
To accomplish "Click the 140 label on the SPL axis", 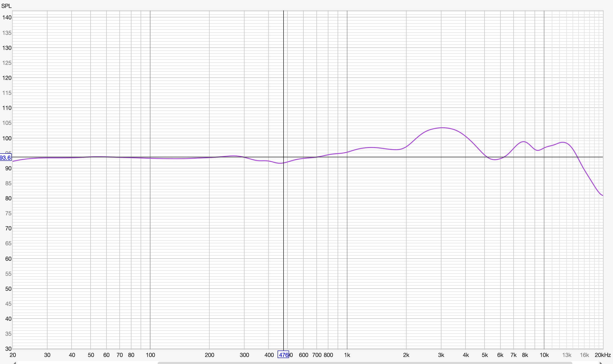I will click(x=7, y=17).
